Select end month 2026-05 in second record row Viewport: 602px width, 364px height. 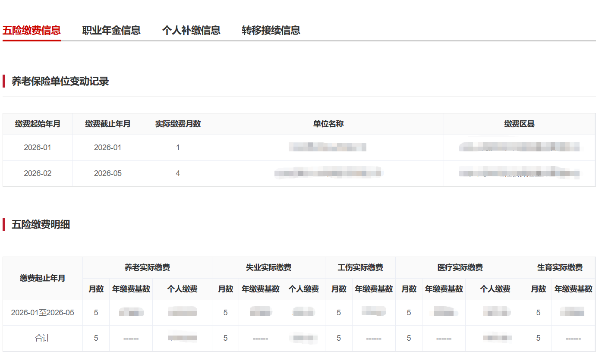(108, 173)
